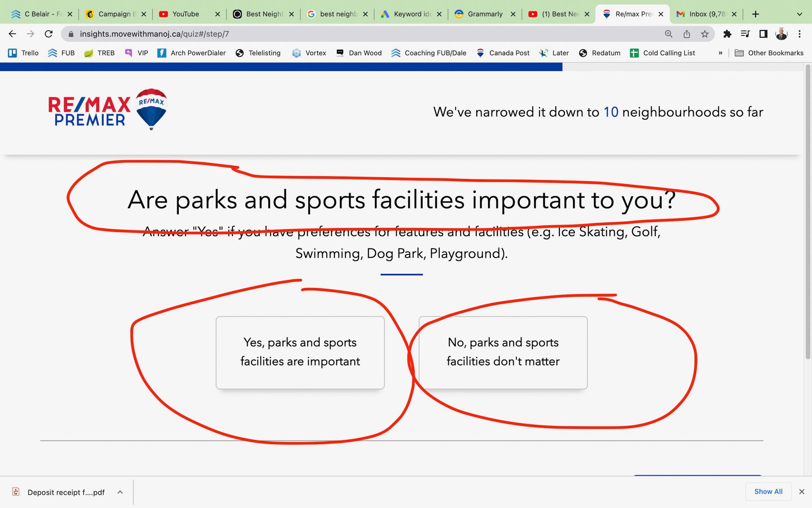
Task: Click Show All downloads button
Action: pyautogui.click(x=768, y=491)
